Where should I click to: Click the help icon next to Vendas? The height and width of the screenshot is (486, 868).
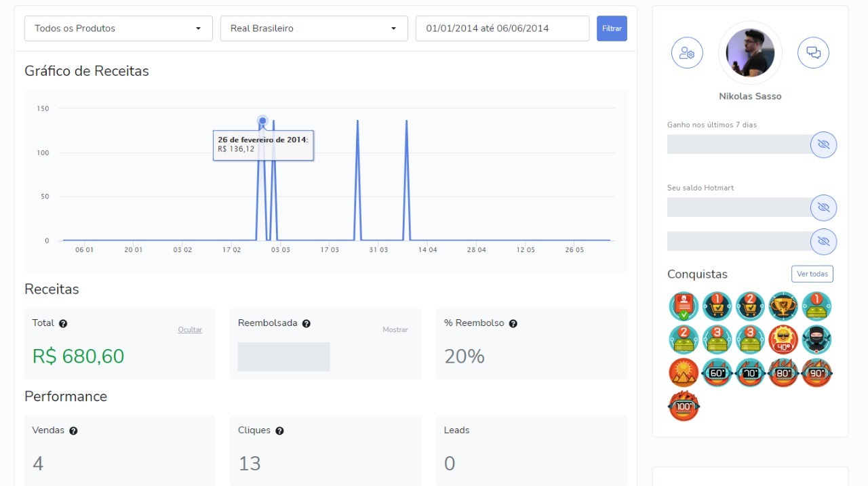[73, 431]
